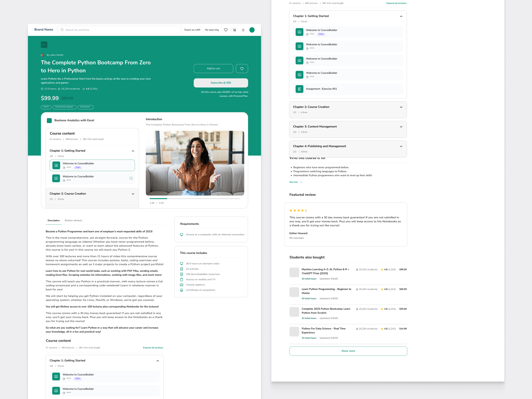The image size is (532, 399).
Task: Click the Subscribe @ $95 button
Action: pyautogui.click(x=220, y=83)
